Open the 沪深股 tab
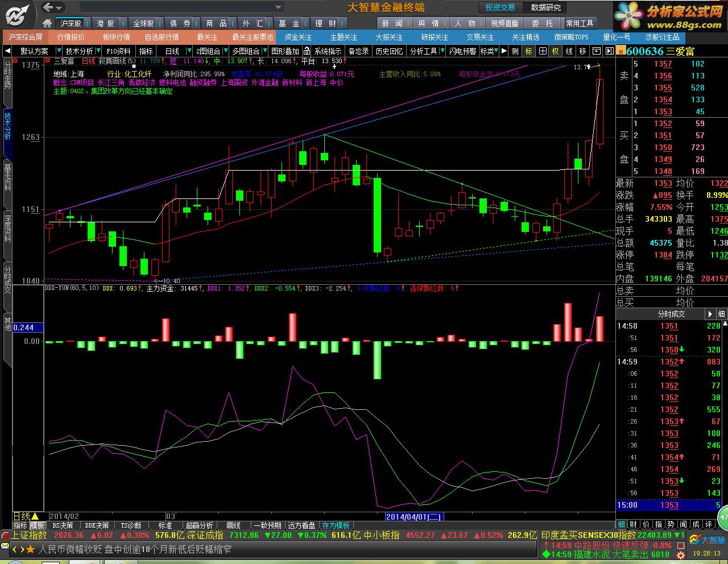728x564 pixels. coord(71,23)
